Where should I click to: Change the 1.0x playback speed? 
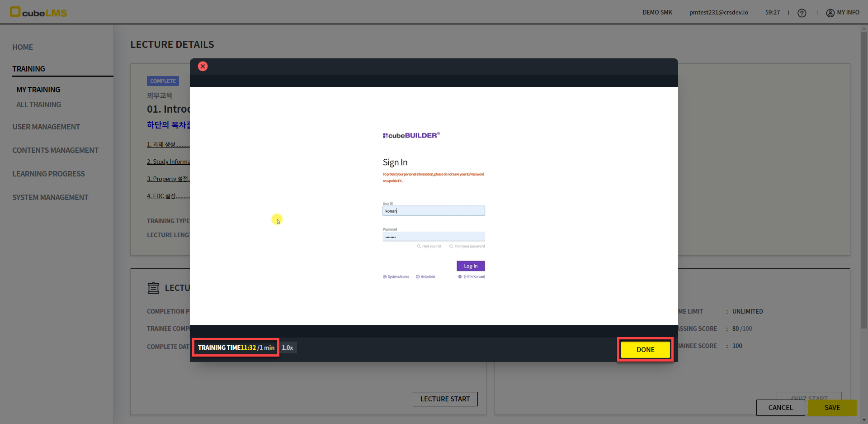[288, 348]
